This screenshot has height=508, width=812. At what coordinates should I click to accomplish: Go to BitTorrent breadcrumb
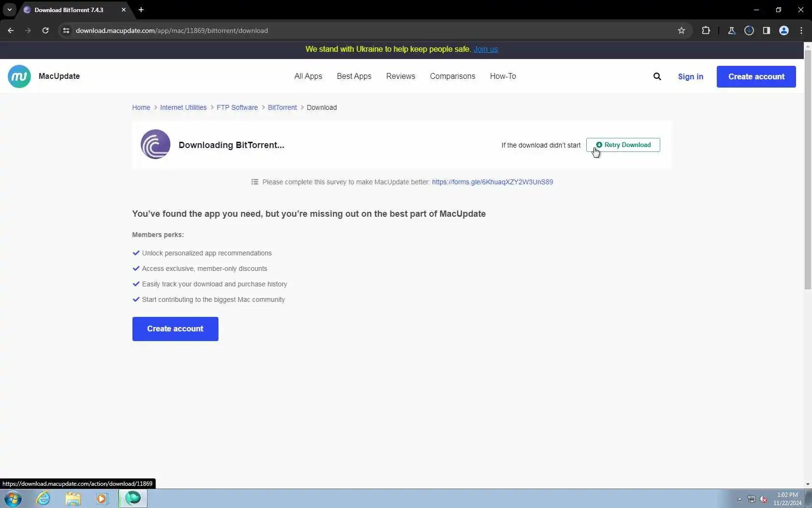[282, 107]
